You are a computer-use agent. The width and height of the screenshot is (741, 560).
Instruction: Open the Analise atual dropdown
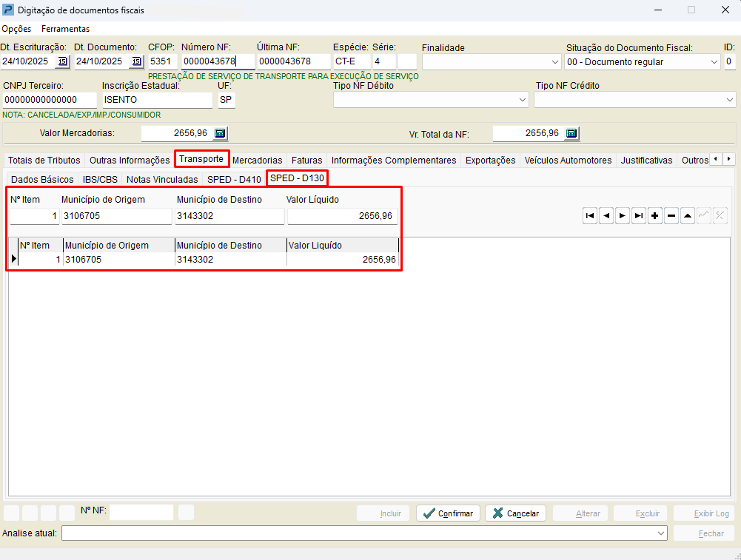coord(661,533)
